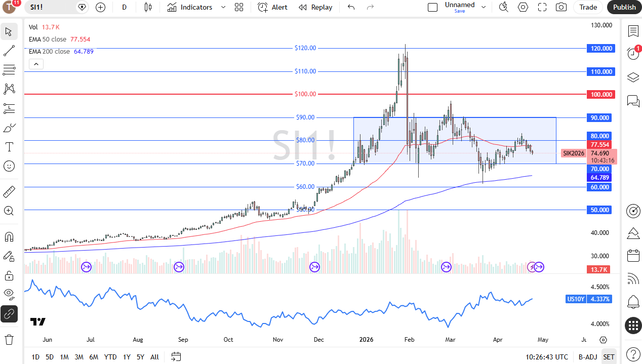Set chart range to 1Y

tap(127, 357)
